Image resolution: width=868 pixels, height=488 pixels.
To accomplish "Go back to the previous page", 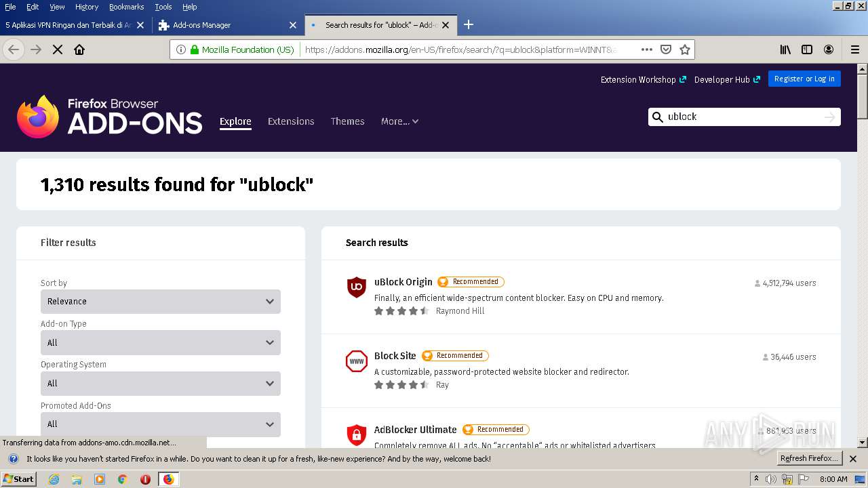I will point(14,49).
